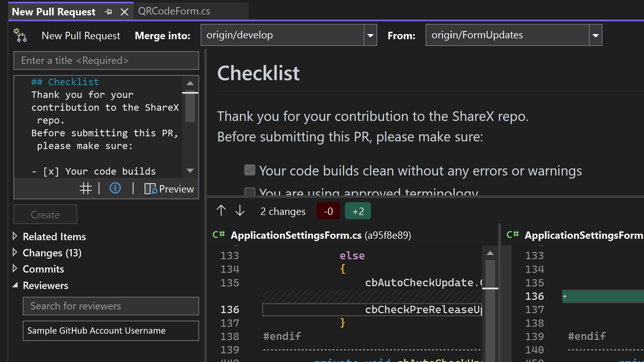
Task: Select the Commits menu item
Action: [43, 269]
